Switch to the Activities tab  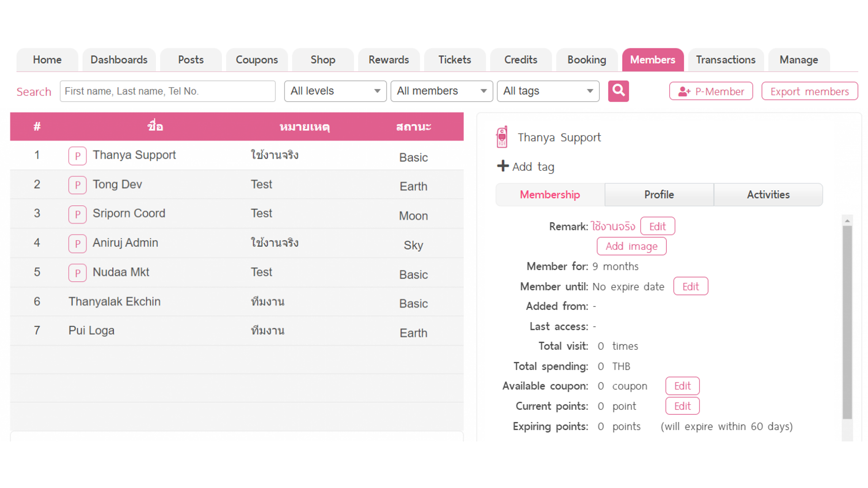768,194
